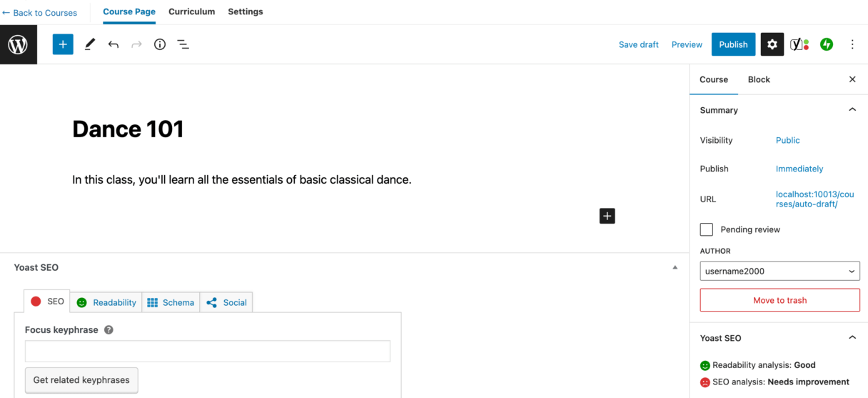Add a block with the black plus
The width and height of the screenshot is (868, 398).
point(607,216)
